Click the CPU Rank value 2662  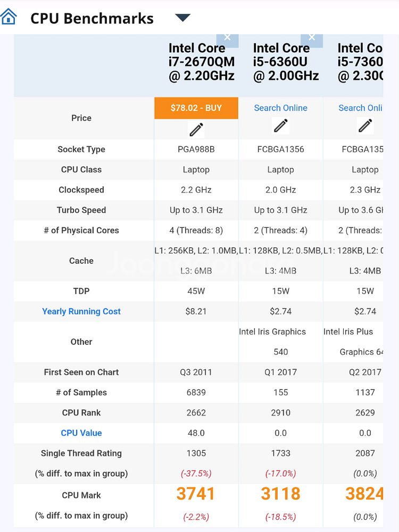point(196,413)
